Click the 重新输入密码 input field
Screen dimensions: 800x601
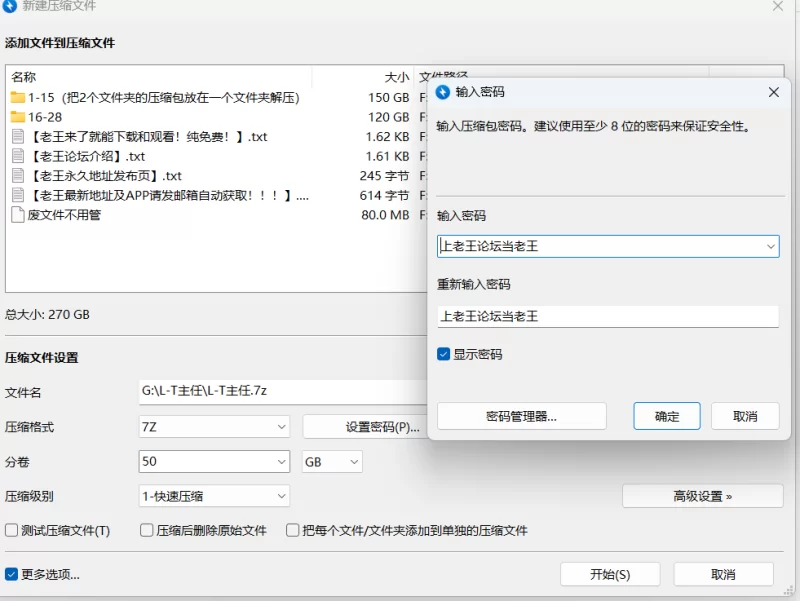[x=607, y=316]
